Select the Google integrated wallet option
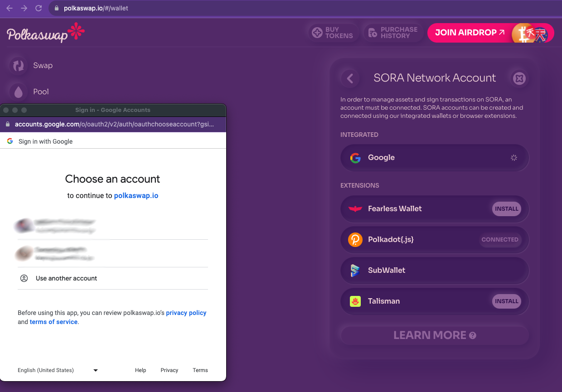Screen dimensions: 562x392 (435, 158)
